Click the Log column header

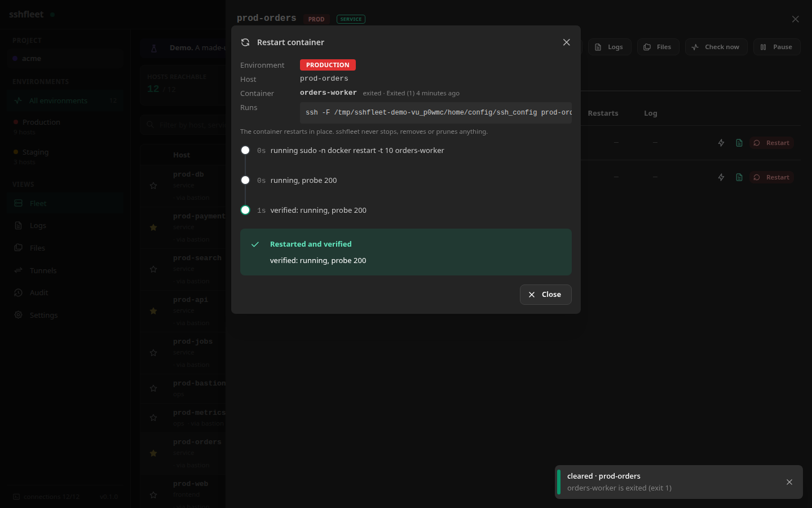click(651, 113)
